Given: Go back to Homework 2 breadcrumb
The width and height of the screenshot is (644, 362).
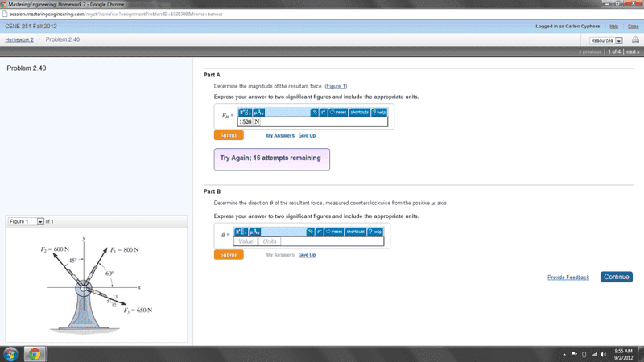Looking at the screenshot, I should [19, 39].
